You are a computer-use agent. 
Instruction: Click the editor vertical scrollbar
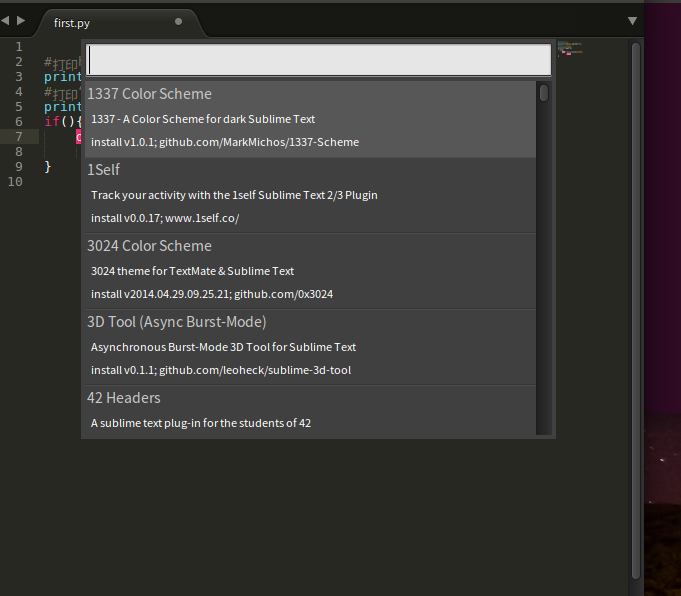click(636, 310)
